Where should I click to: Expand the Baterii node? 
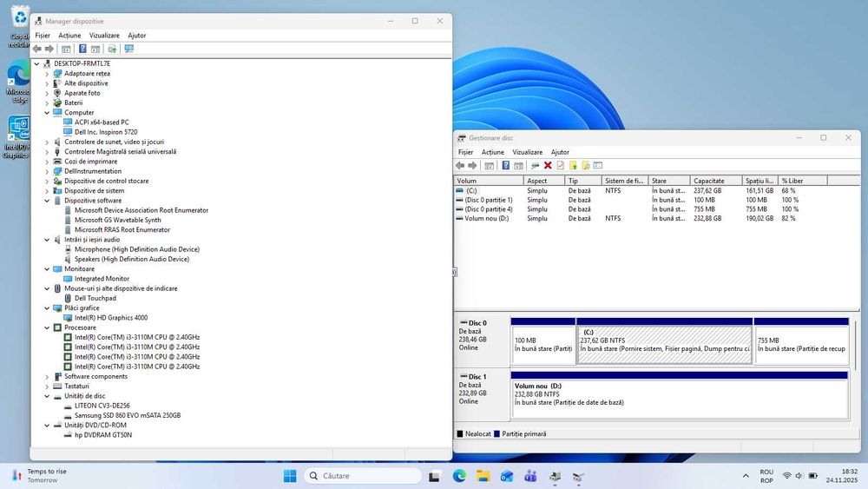point(47,103)
